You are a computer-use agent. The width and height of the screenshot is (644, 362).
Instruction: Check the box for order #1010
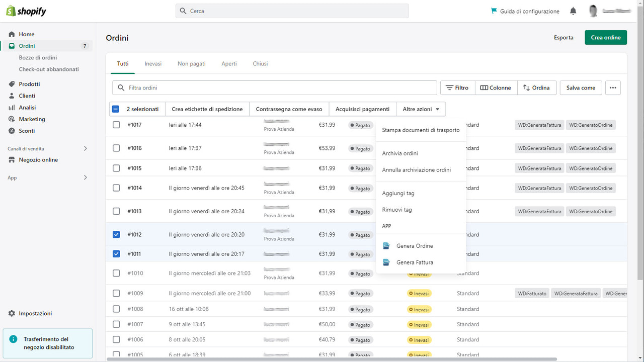coord(116,274)
